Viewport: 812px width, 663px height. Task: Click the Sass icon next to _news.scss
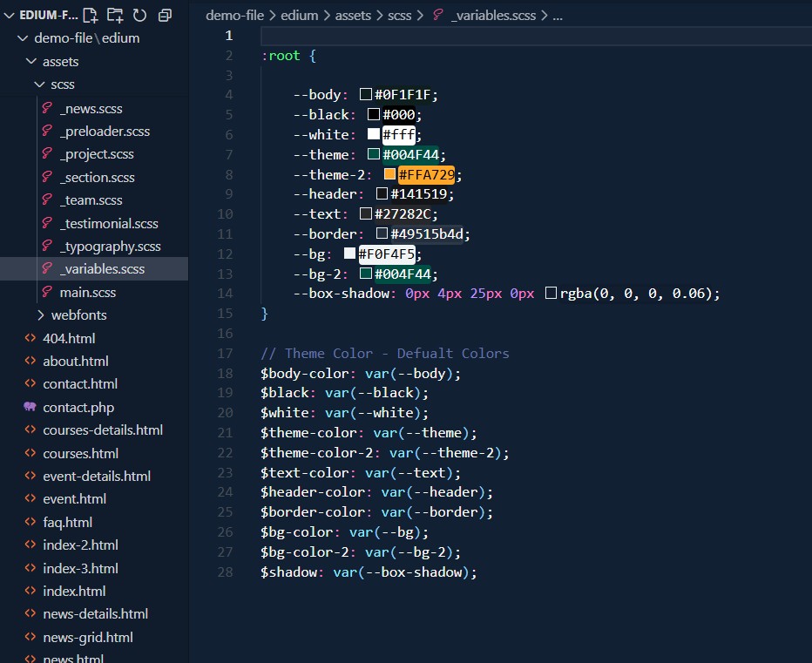click(47, 108)
